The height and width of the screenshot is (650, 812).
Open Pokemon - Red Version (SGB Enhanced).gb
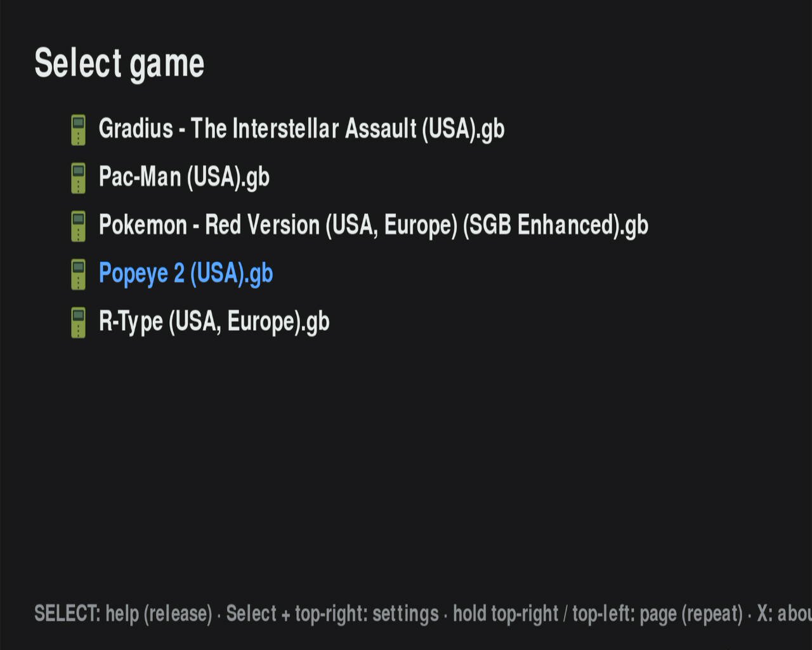pos(374,225)
